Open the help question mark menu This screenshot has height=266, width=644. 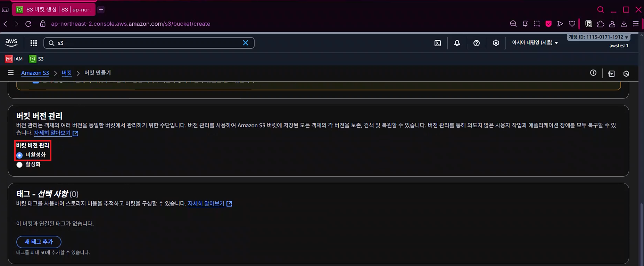coord(477,43)
